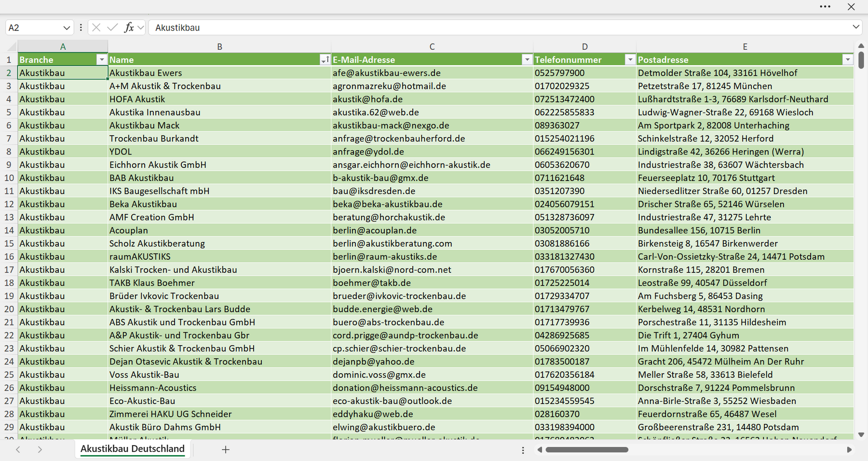Viewport: 868px width, 461px height.
Task: Open the Postadresse filter dropdown
Action: (848, 59)
